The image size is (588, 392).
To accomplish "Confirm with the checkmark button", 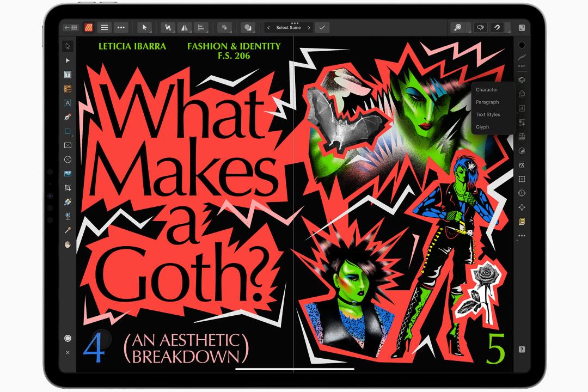I will point(322,27).
